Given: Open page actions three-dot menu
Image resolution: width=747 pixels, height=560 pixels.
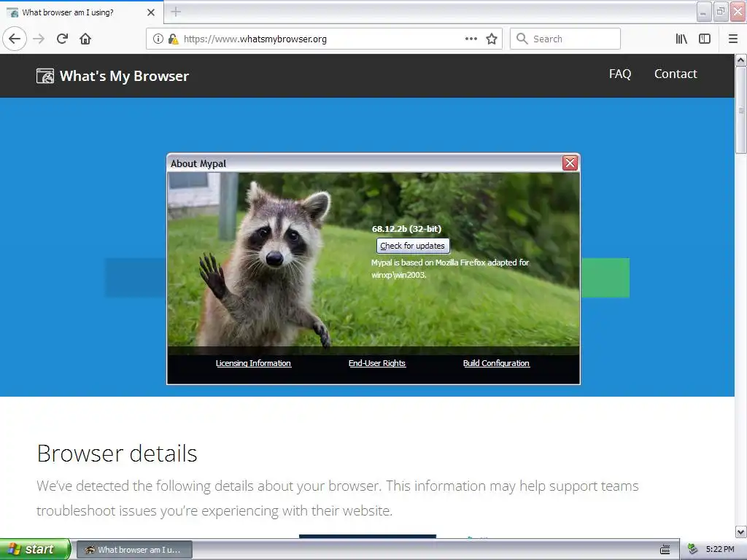Looking at the screenshot, I should [x=471, y=39].
